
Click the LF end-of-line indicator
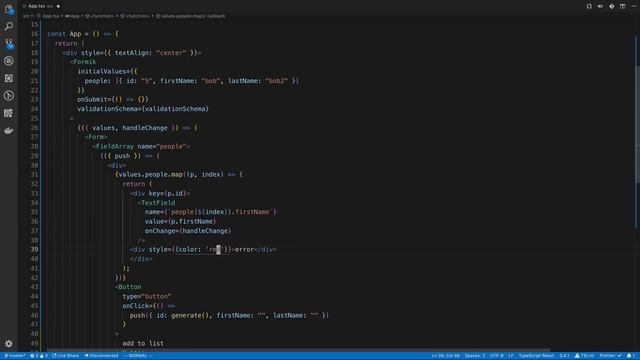pos(511,356)
